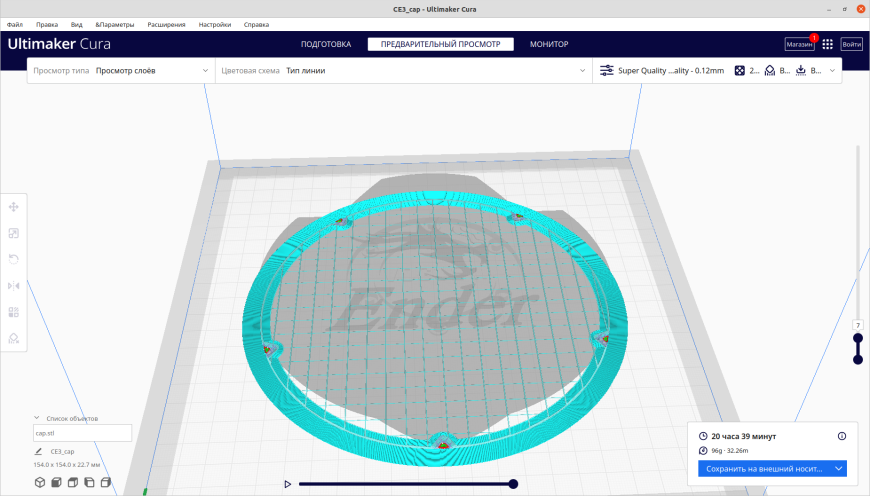Open the Расширения menu

(x=166, y=24)
